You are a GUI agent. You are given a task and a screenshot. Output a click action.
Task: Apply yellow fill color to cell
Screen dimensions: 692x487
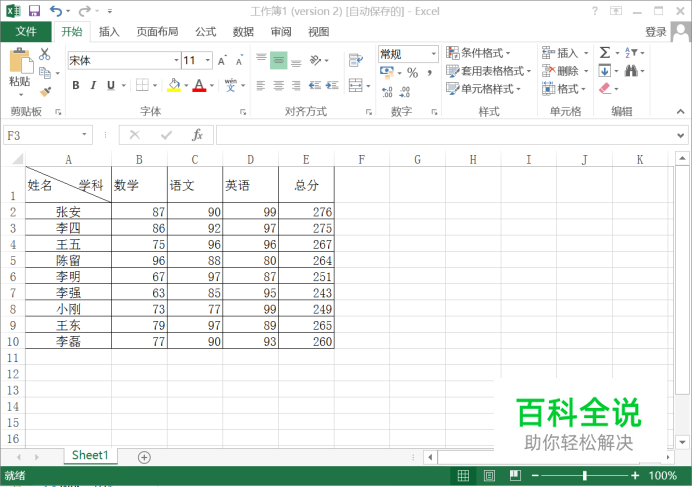pyautogui.click(x=174, y=85)
